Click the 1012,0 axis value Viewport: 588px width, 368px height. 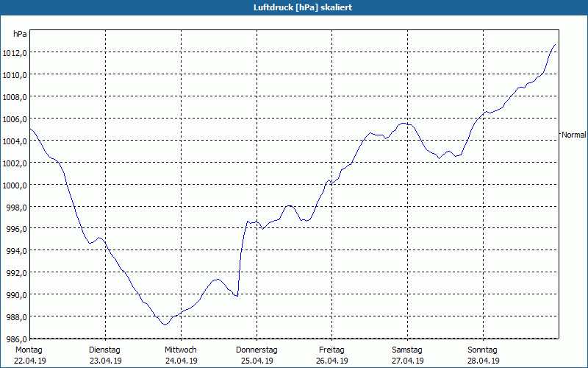pos(15,53)
